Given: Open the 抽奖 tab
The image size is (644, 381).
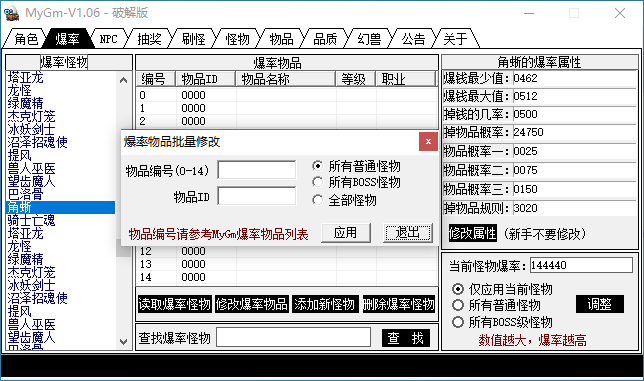Looking at the screenshot, I should click(149, 39).
